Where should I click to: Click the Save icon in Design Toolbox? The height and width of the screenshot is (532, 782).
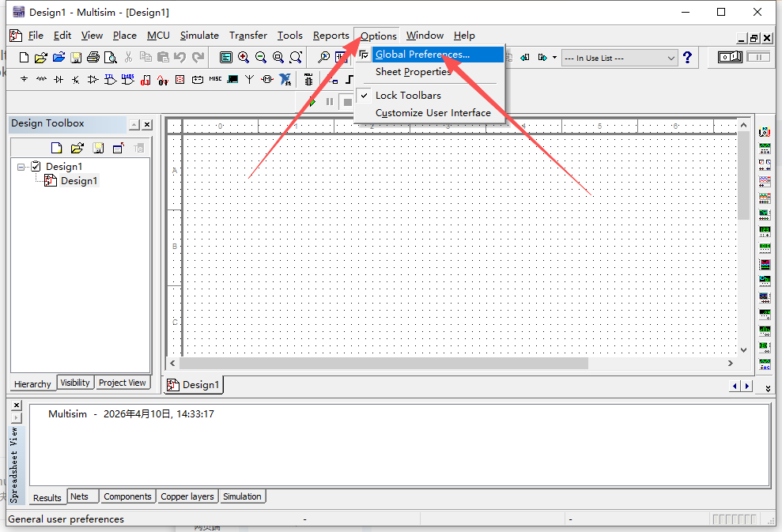97,148
